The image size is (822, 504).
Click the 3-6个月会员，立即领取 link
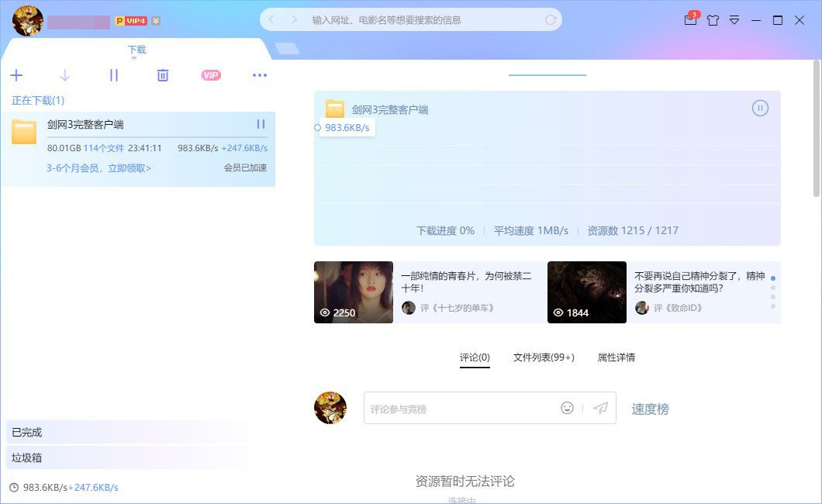[x=99, y=167]
